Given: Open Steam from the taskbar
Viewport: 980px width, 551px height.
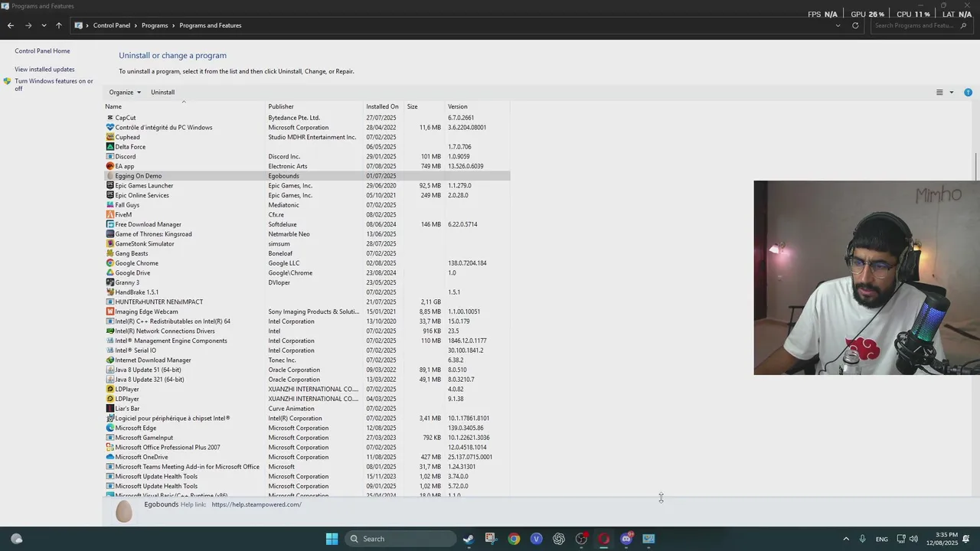Looking at the screenshot, I should click(x=469, y=539).
